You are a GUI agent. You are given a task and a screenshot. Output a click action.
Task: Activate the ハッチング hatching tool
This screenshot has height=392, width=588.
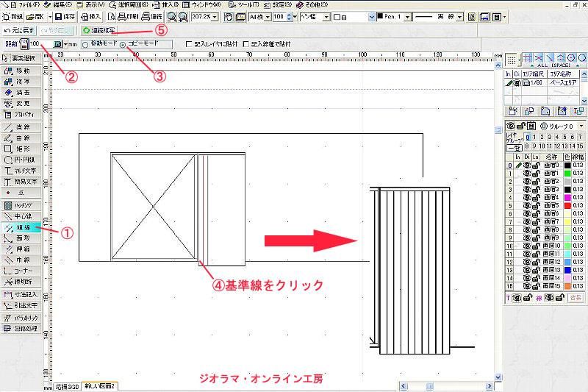click(x=22, y=204)
